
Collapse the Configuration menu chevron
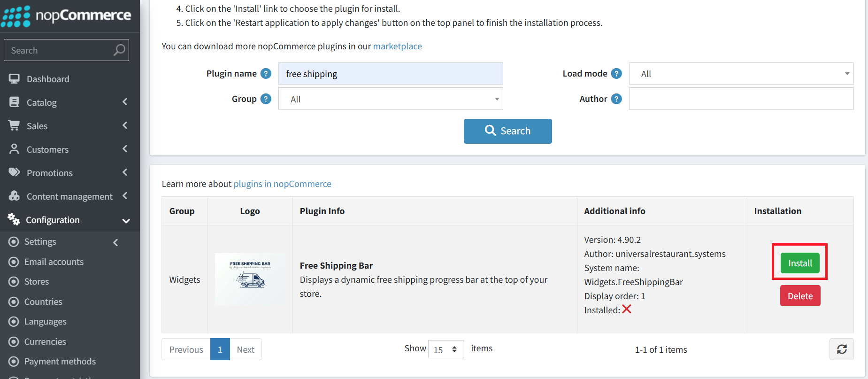point(126,220)
